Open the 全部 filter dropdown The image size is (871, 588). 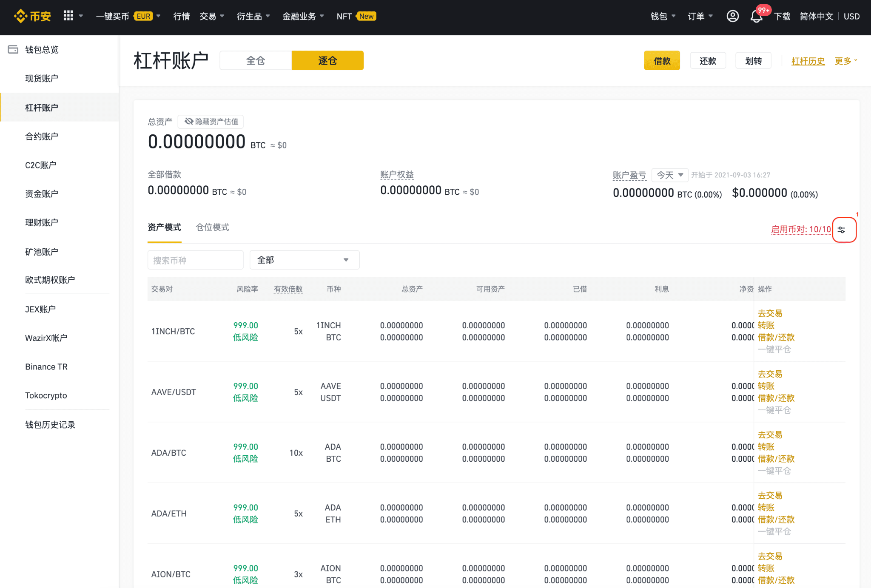(305, 260)
